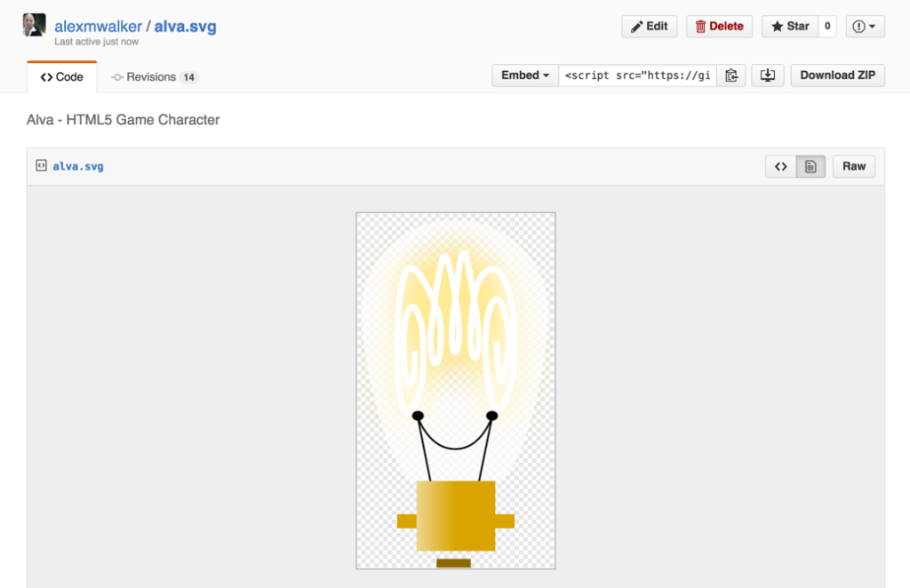Screen dimensions: 910x588
Task: Click the alva.svg file name link
Action: (x=78, y=166)
